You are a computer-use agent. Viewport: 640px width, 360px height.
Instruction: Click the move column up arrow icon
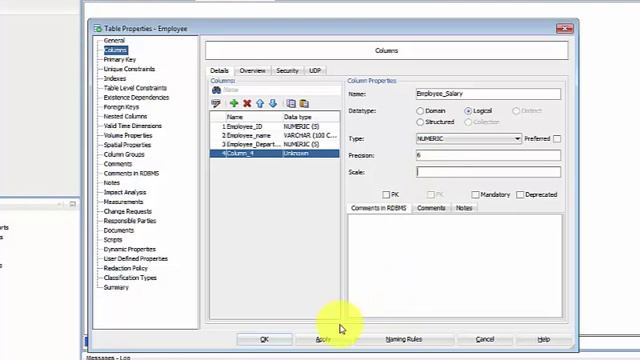[260, 103]
